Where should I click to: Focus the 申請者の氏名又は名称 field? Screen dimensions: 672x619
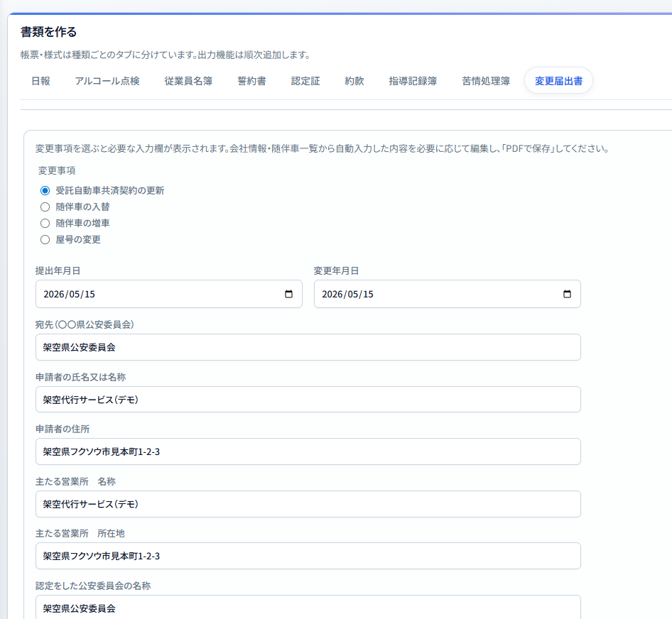click(308, 399)
